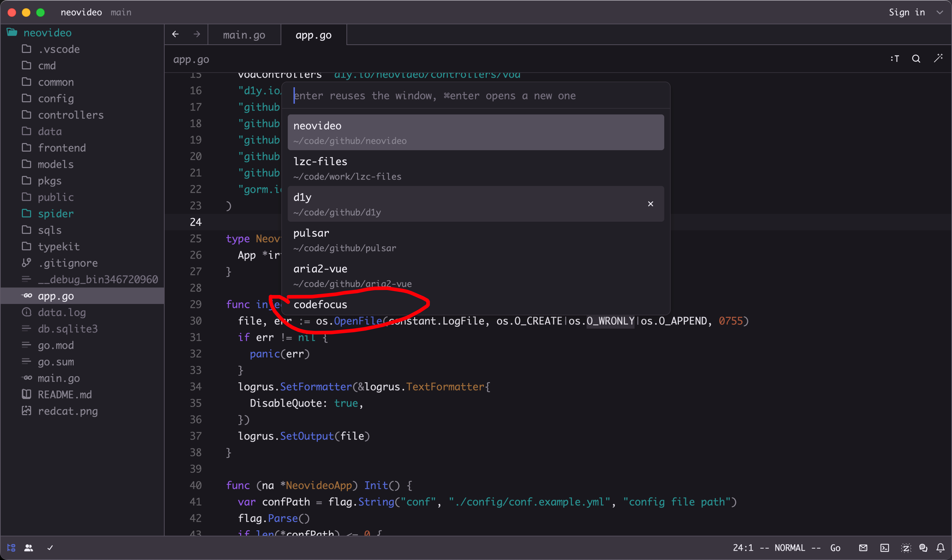Click the main branch name
The width and height of the screenshot is (952, 560).
(x=121, y=13)
